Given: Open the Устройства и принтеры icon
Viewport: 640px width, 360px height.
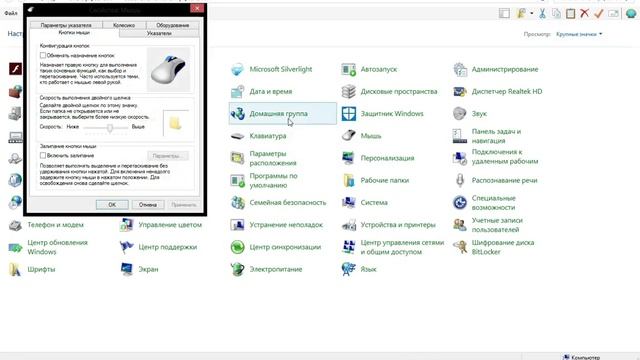Looking at the screenshot, I should point(349,225).
